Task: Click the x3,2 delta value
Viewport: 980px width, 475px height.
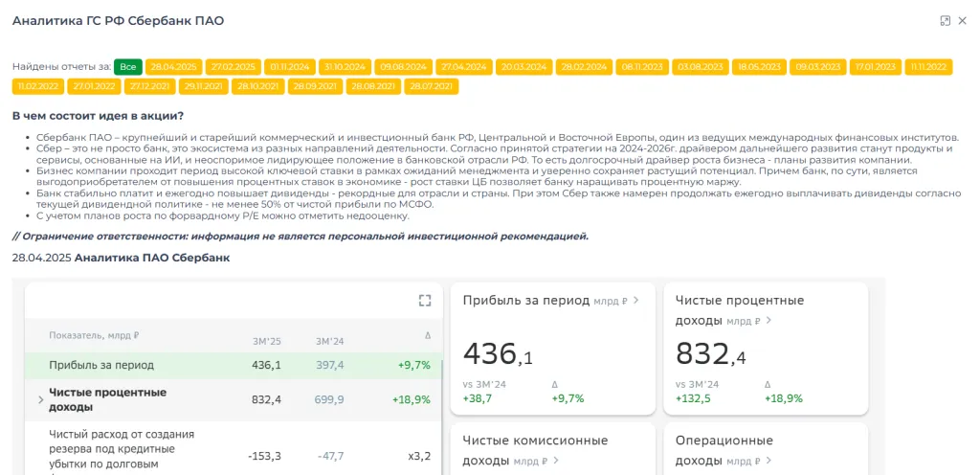Action: [x=419, y=456]
